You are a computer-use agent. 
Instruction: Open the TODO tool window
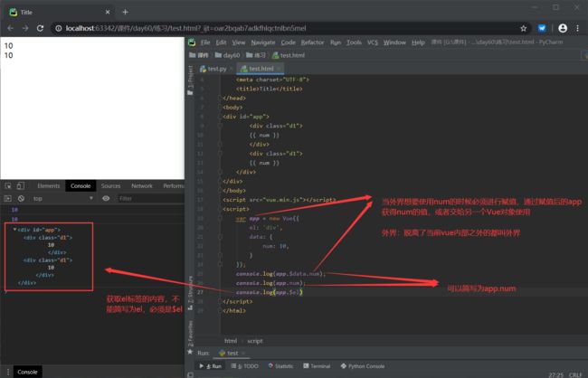(x=244, y=366)
